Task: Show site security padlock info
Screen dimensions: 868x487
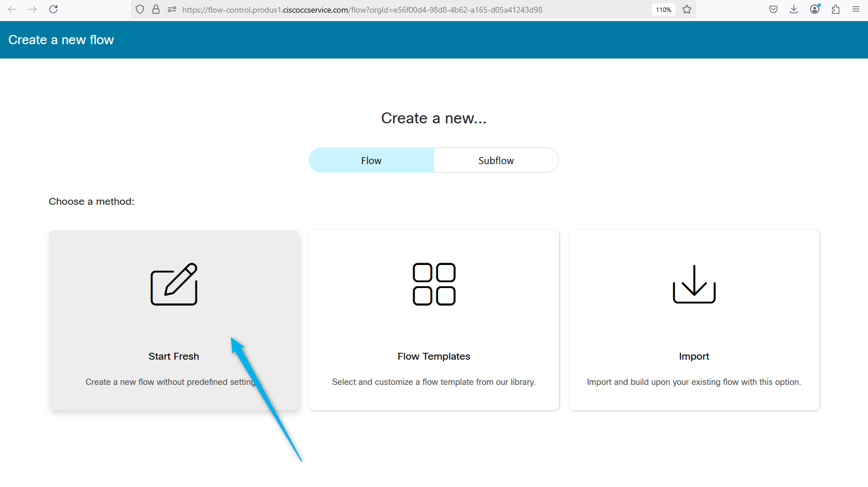Action: tap(156, 10)
